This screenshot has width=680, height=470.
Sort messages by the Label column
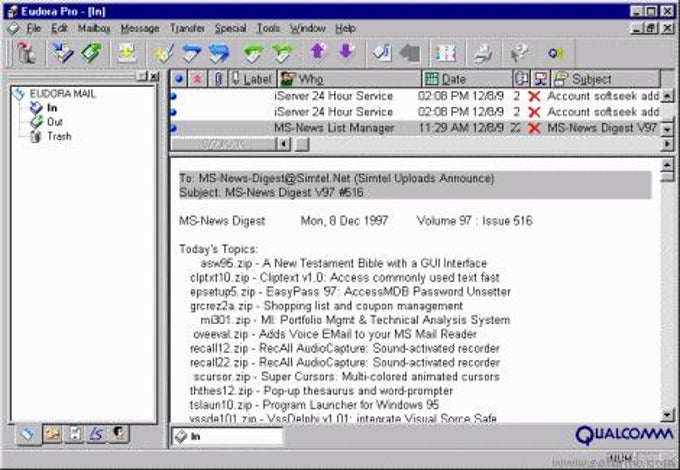click(x=252, y=79)
